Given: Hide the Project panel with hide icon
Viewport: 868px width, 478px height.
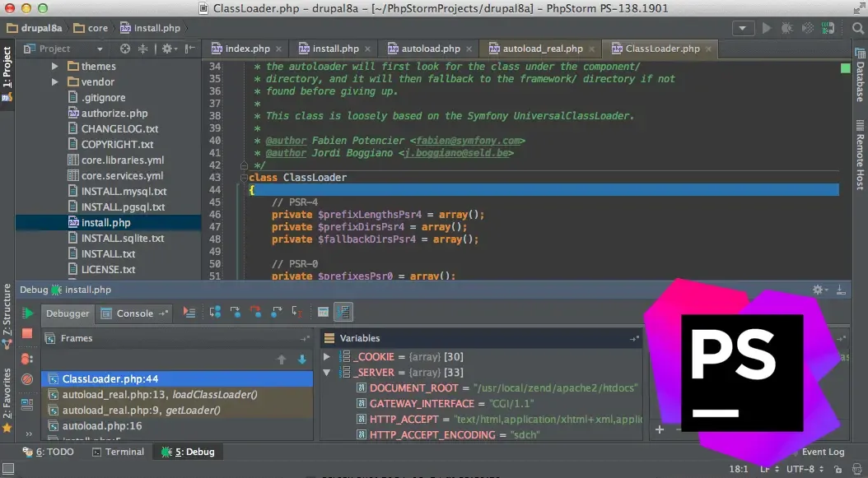Looking at the screenshot, I should pyautogui.click(x=190, y=49).
